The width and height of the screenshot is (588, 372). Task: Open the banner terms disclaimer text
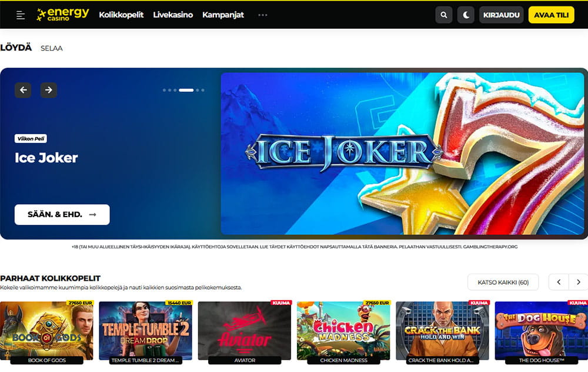pyautogui.click(x=295, y=247)
